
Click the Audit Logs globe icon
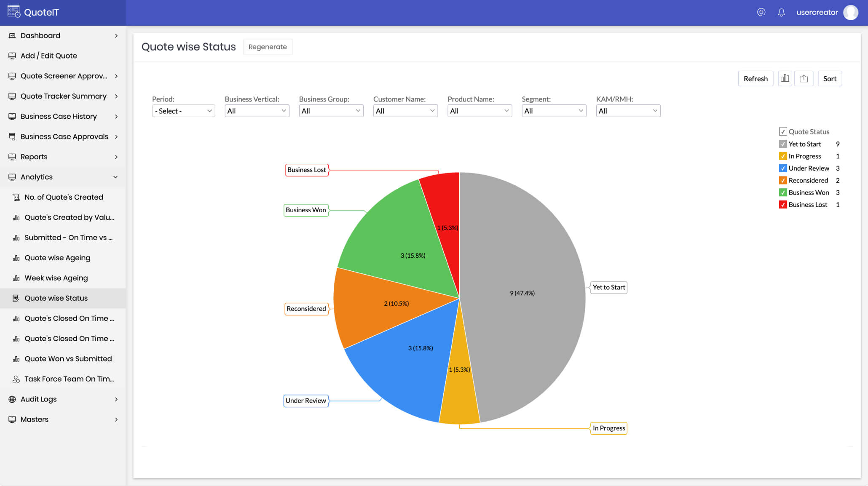12,399
